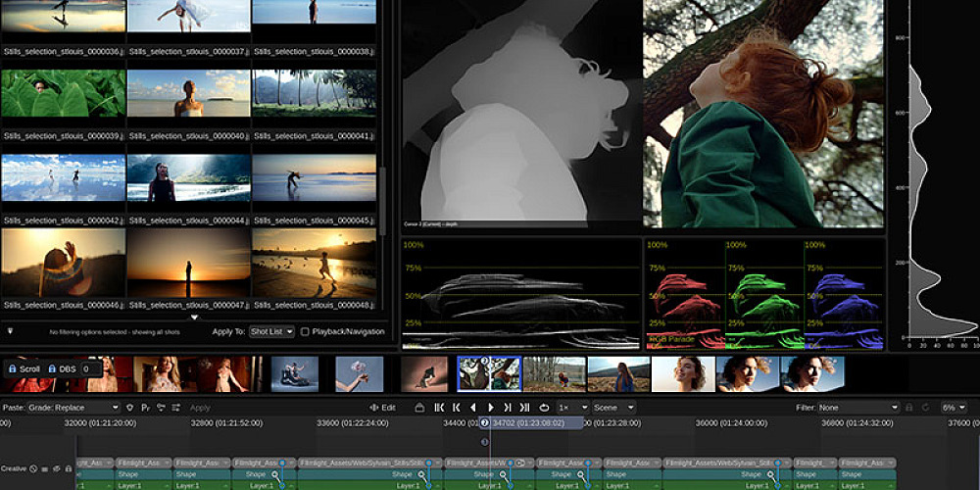Click the filter pin icon beside the filtering status text

pos(10,330)
